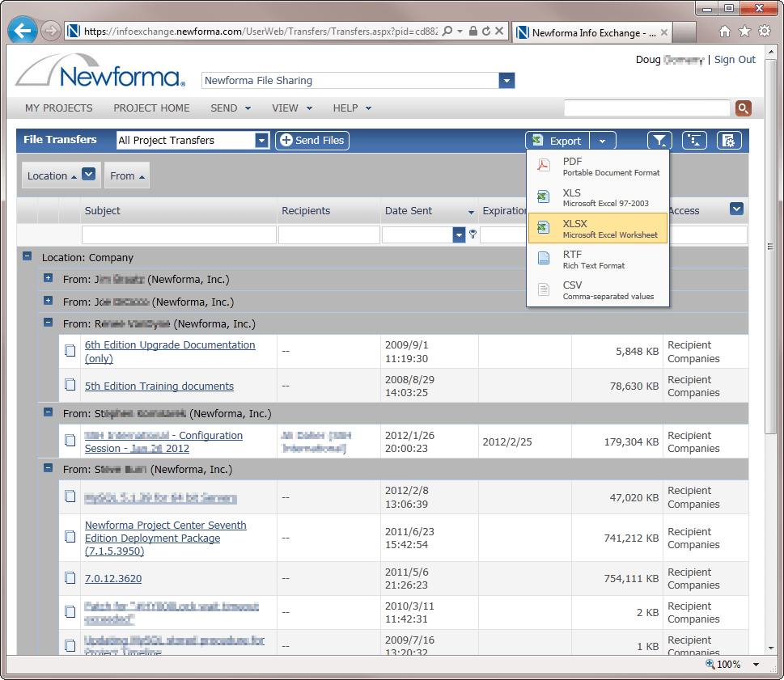Open the All Project Transfers dropdown
Screen dimensions: 784x680
pyautogui.click(x=261, y=141)
